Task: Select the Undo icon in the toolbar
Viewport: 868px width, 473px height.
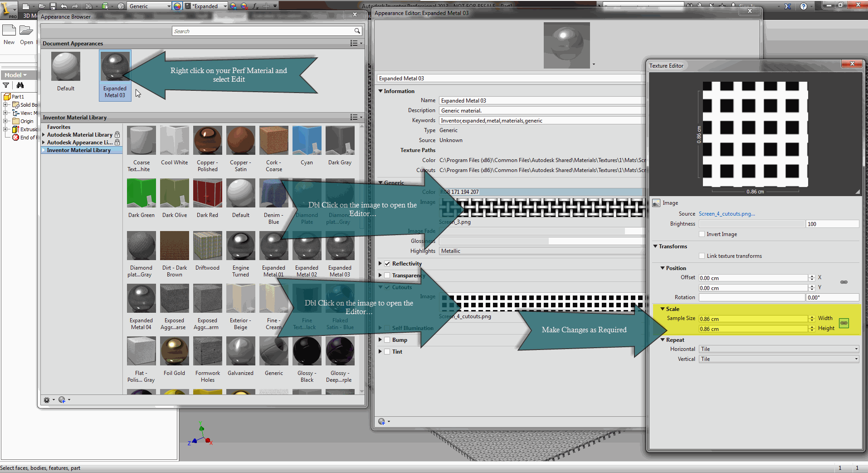Action: pyautogui.click(x=63, y=6)
